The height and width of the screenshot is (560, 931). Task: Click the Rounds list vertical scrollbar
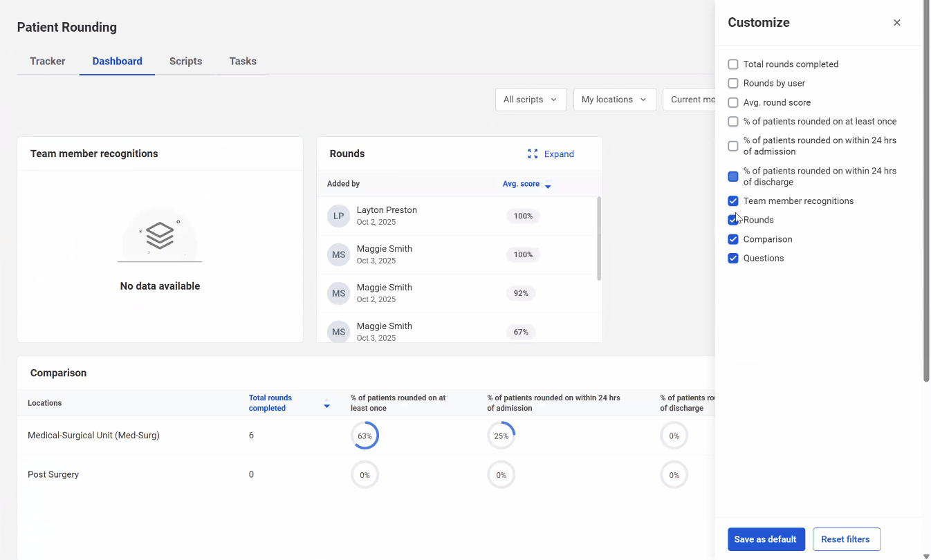pos(599,239)
